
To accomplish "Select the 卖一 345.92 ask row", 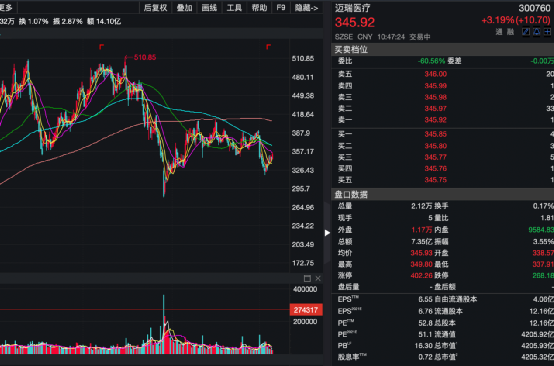I will [442, 120].
